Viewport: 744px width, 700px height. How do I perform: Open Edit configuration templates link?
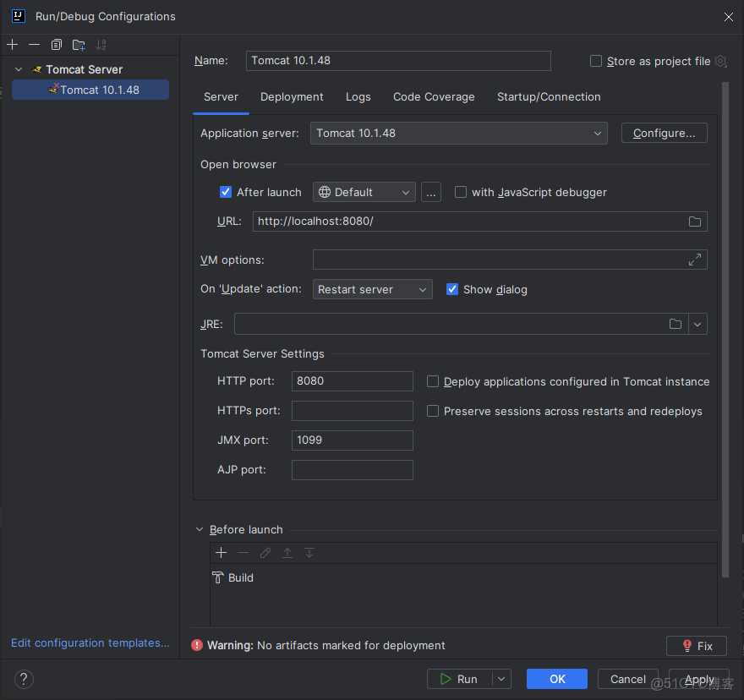90,643
